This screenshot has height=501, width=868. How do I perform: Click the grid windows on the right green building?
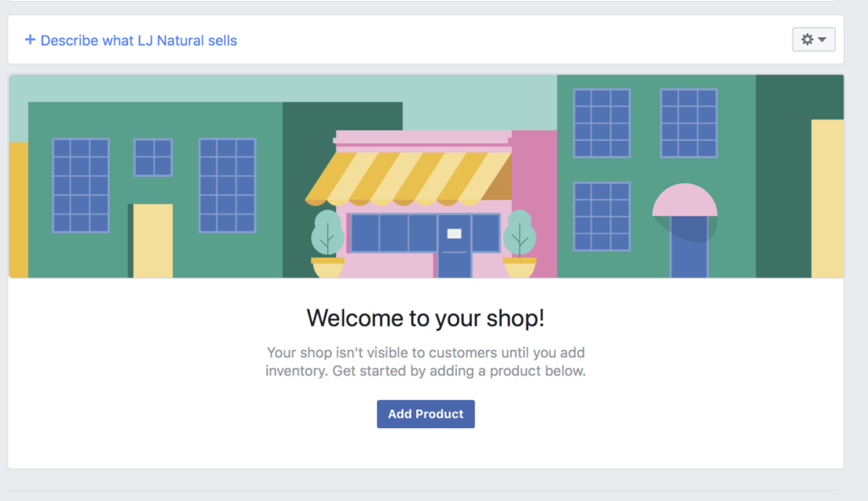602,123
